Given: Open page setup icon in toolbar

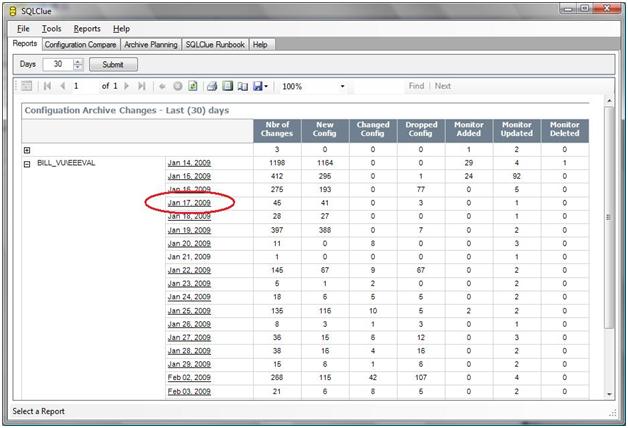Looking at the screenshot, I should [x=242, y=87].
